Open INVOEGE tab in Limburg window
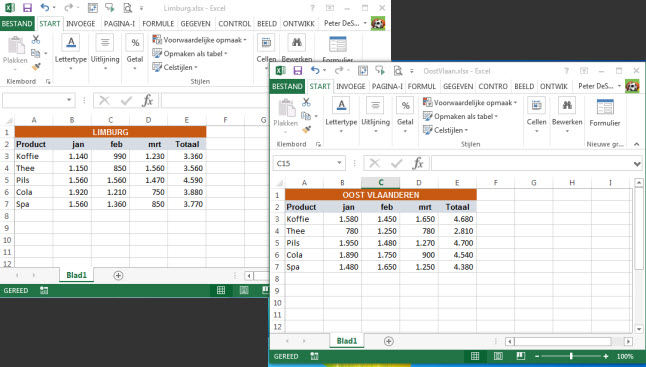This screenshot has height=367, width=646. pyautogui.click(x=81, y=24)
